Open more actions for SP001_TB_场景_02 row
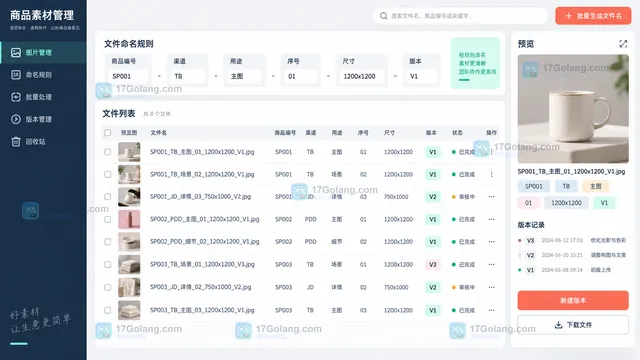The width and height of the screenshot is (640, 360). [491, 174]
